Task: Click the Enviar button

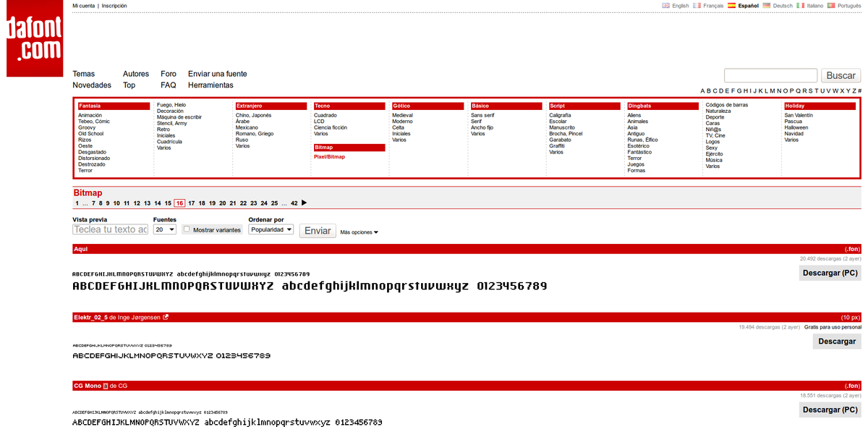Action: point(318,231)
